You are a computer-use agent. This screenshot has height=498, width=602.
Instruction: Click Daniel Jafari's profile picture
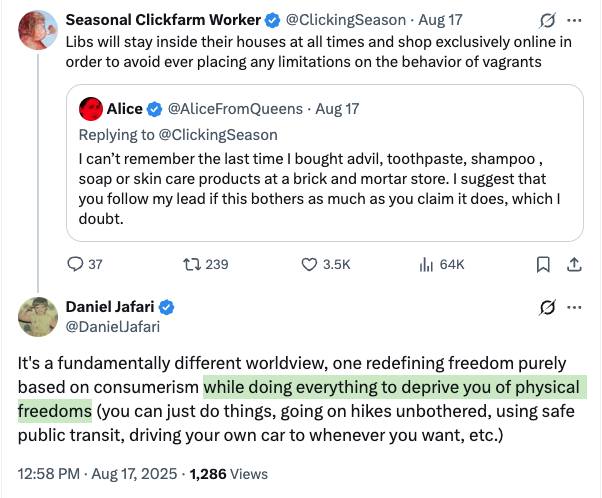pos(37,316)
